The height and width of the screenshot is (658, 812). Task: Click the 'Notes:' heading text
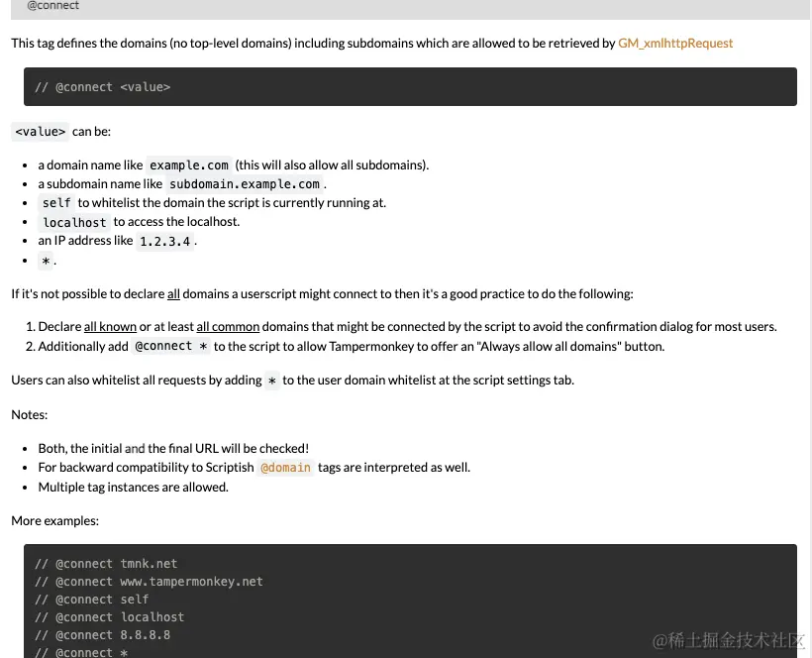29,414
